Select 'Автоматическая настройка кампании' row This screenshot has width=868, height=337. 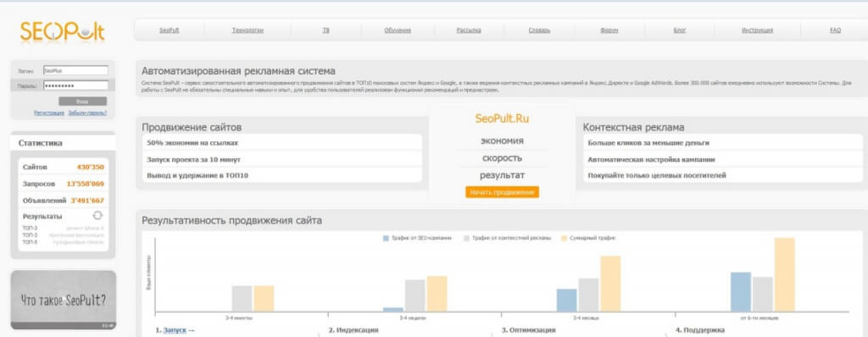click(722, 159)
